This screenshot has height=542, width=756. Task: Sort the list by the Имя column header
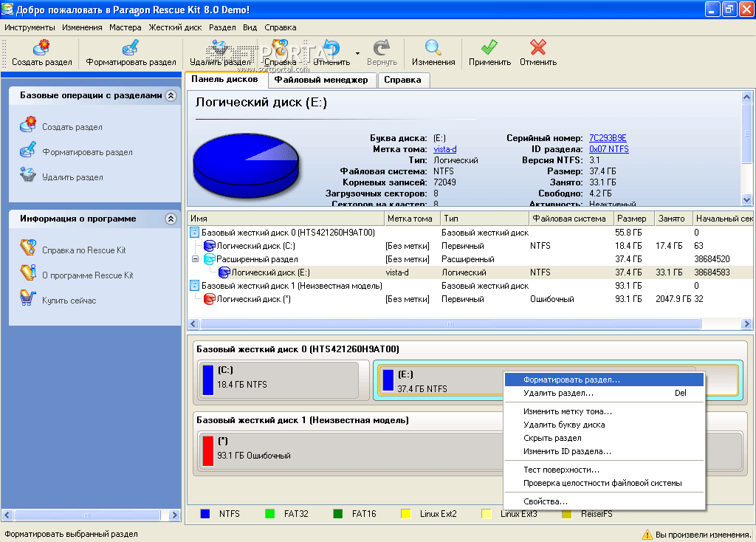pyautogui.click(x=286, y=219)
